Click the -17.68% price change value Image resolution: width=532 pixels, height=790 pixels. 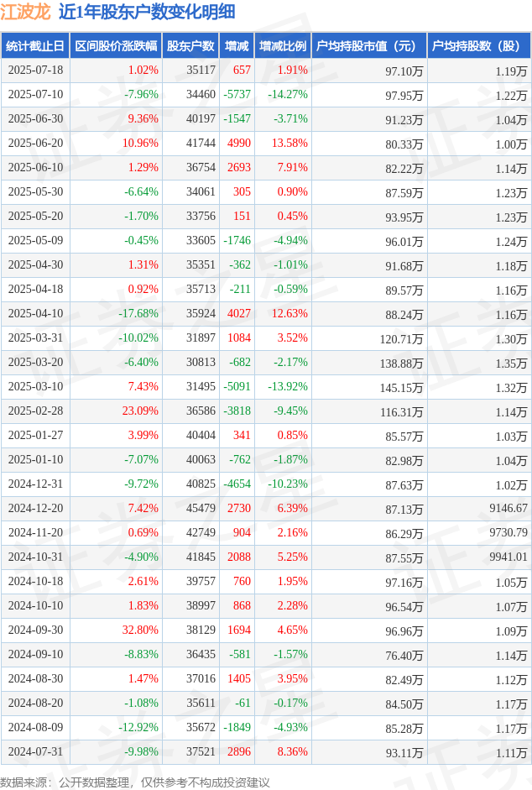(138, 313)
